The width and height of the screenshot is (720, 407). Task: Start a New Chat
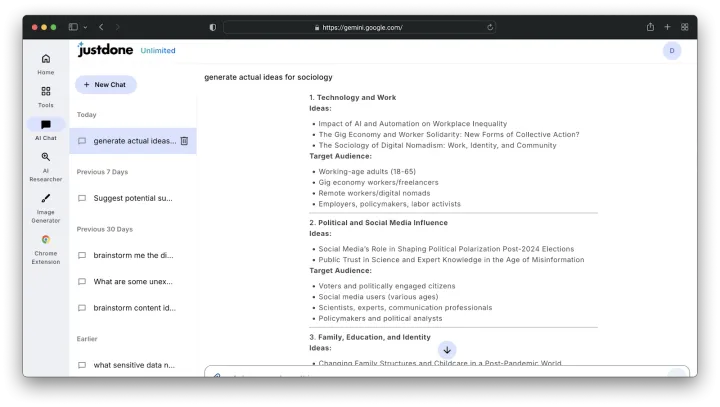[106, 85]
